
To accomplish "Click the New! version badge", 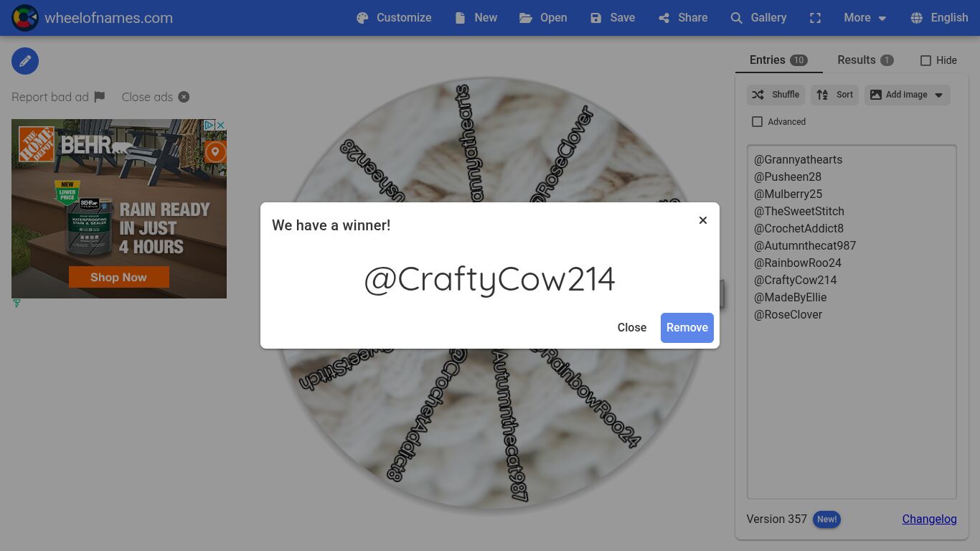I will pos(826,519).
